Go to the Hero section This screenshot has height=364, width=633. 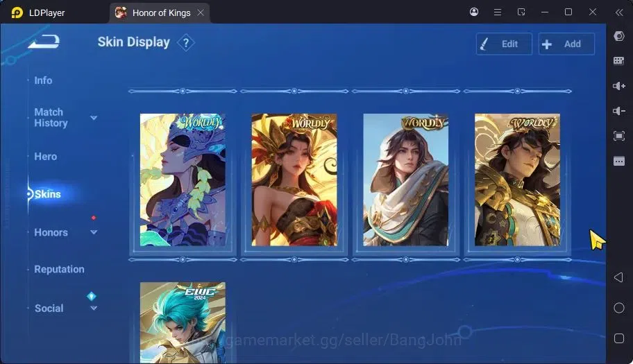pyautogui.click(x=46, y=157)
